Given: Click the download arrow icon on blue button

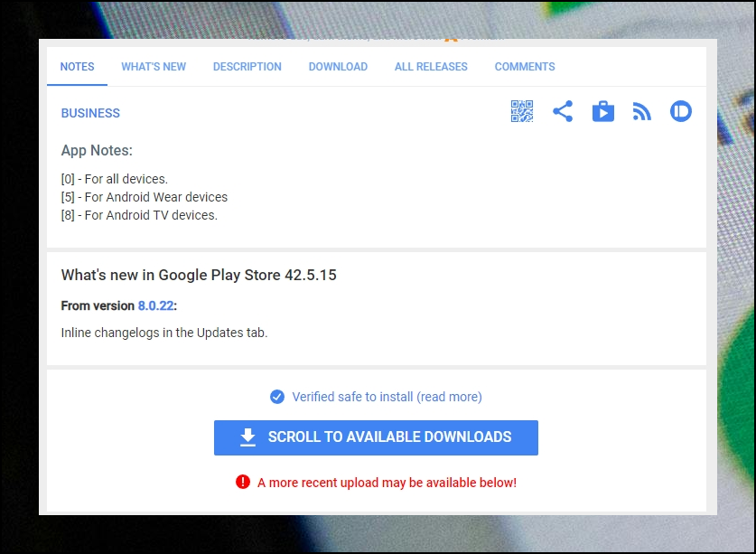Looking at the screenshot, I should click(x=247, y=437).
